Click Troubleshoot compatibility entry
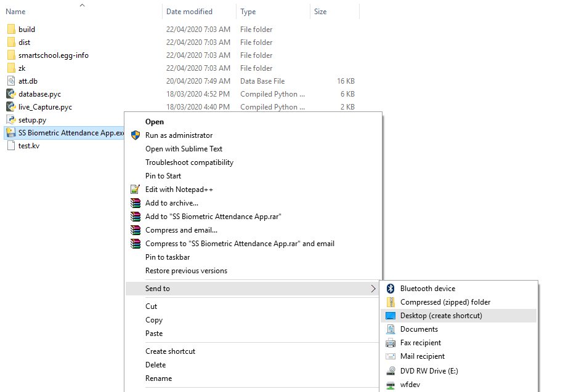Image resolution: width=563 pixels, height=392 pixels. 189,162
